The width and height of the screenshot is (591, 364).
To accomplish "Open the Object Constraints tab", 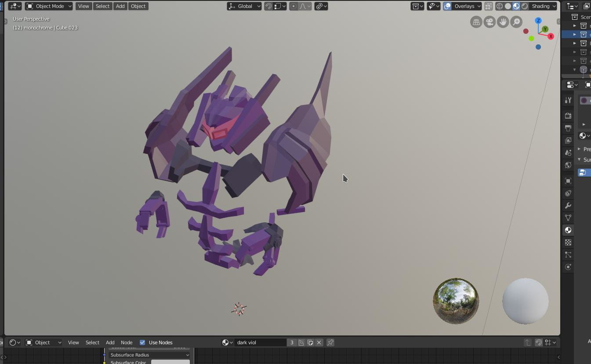I will click(568, 193).
